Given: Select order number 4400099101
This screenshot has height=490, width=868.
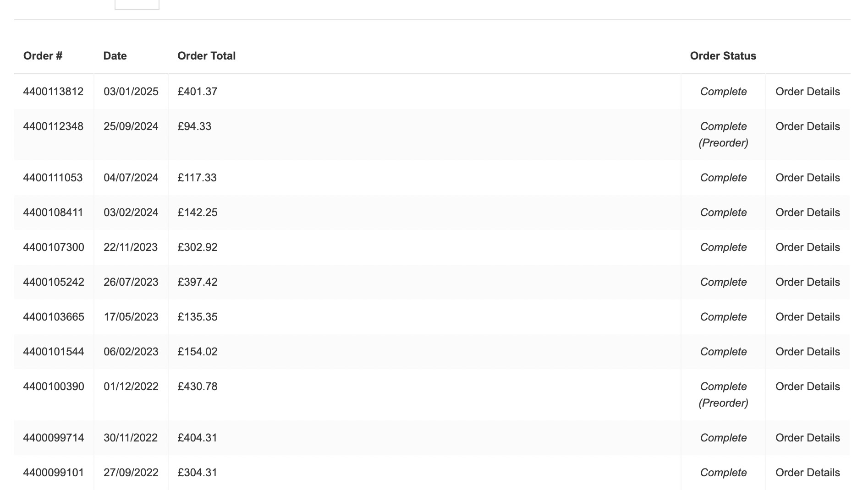Looking at the screenshot, I should (53, 473).
